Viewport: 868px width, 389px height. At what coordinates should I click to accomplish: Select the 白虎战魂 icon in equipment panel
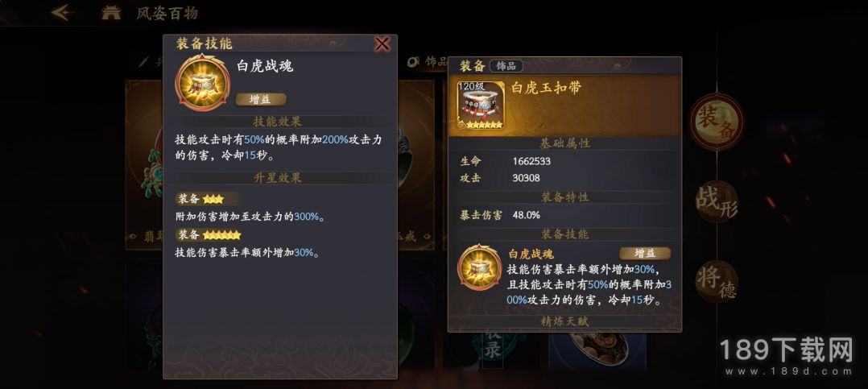coord(479,267)
